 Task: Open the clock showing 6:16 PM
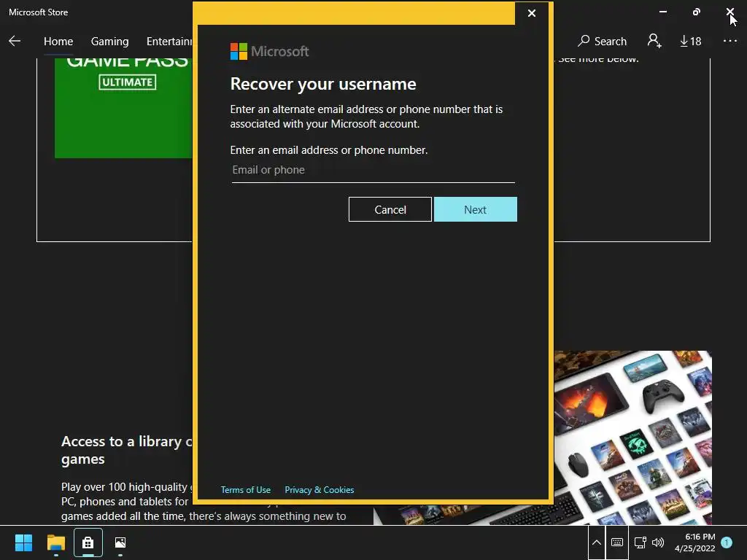[x=695, y=542]
